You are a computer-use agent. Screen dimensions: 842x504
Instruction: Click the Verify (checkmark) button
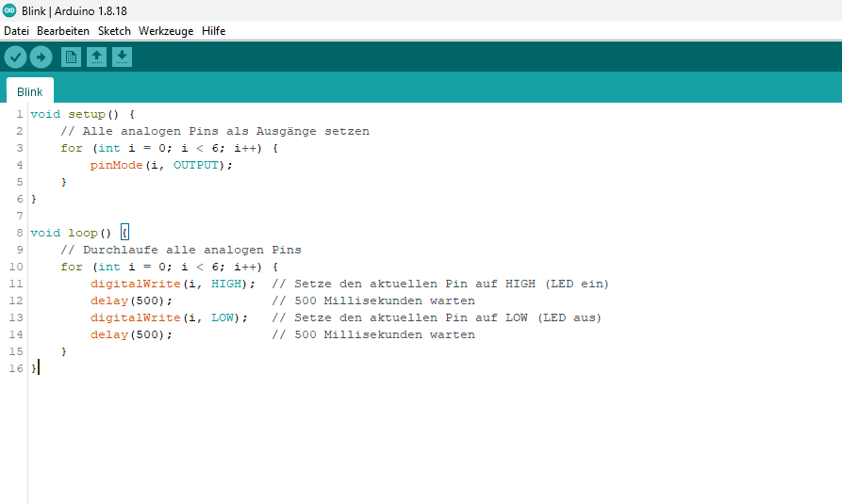click(16, 57)
